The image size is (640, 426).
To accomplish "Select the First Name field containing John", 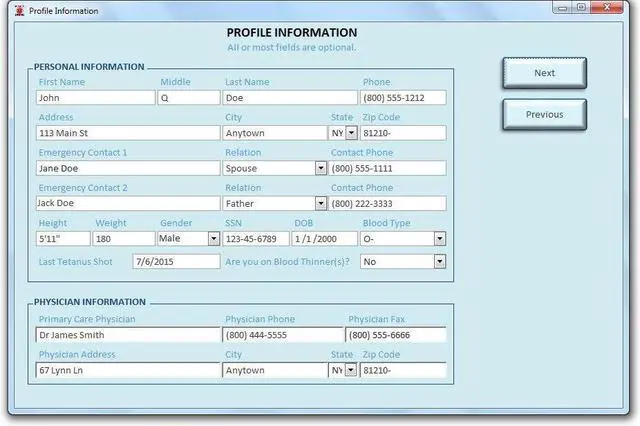I will pos(96,98).
